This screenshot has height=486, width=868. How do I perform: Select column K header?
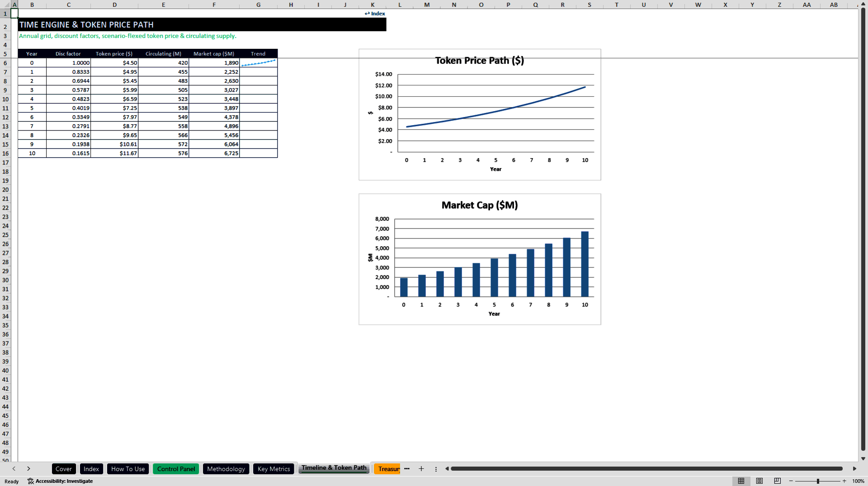373,5
